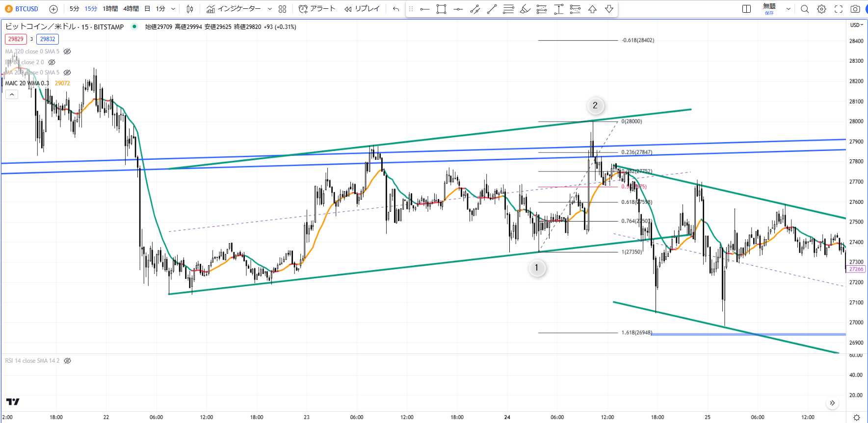The width and height of the screenshot is (868, 423).
Task: Click the undo arrow in toolbar
Action: tap(395, 9)
